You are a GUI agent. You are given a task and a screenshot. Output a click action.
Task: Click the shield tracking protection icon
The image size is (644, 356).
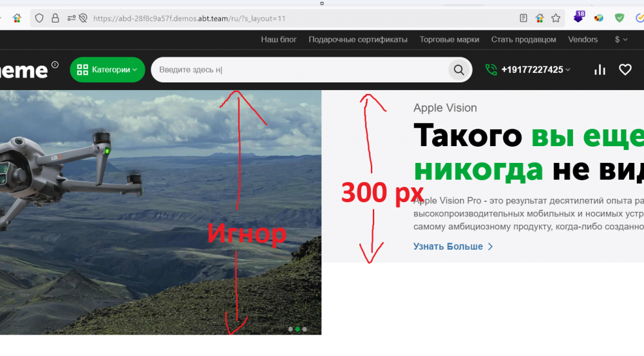pos(39,18)
